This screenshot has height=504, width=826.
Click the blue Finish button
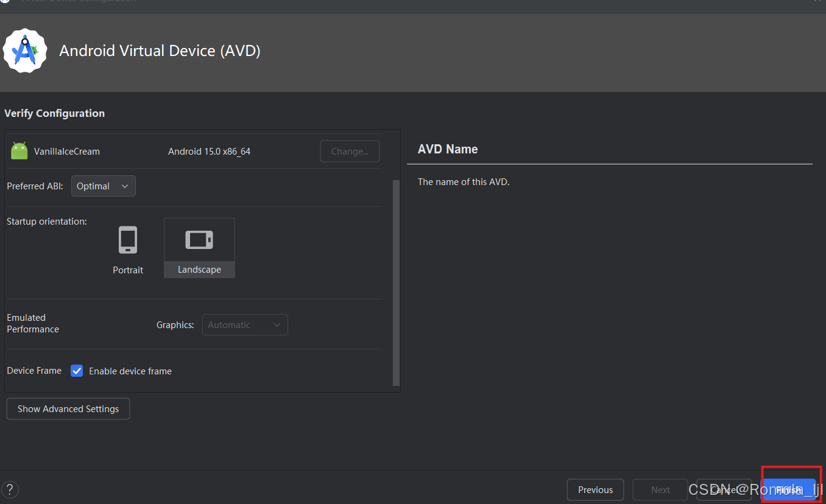(x=789, y=489)
